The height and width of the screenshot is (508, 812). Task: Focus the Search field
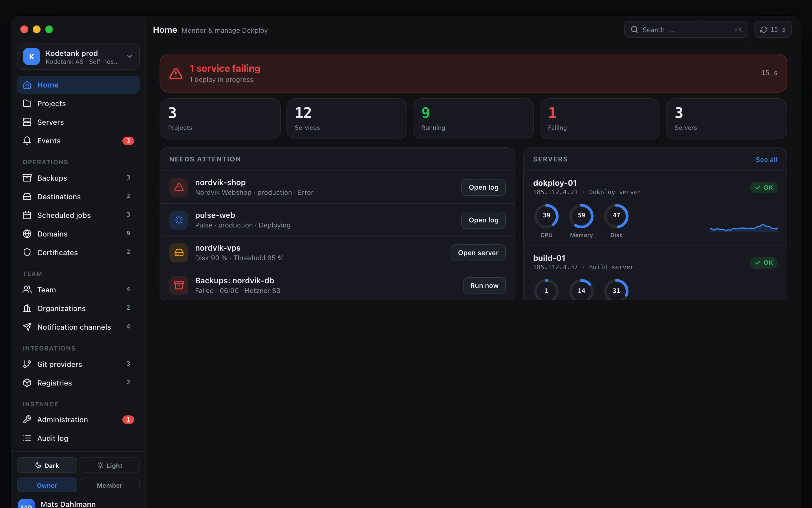(x=686, y=30)
